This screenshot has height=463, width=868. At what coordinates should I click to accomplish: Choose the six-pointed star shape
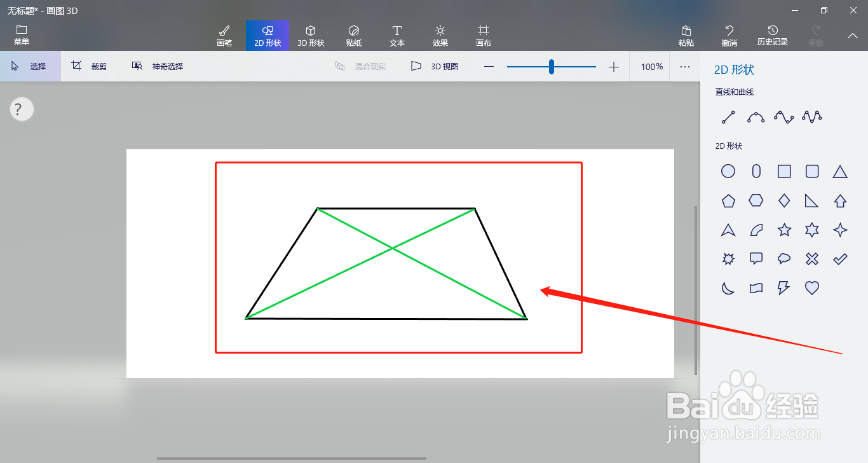pyautogui.click(x=812, y=230)
